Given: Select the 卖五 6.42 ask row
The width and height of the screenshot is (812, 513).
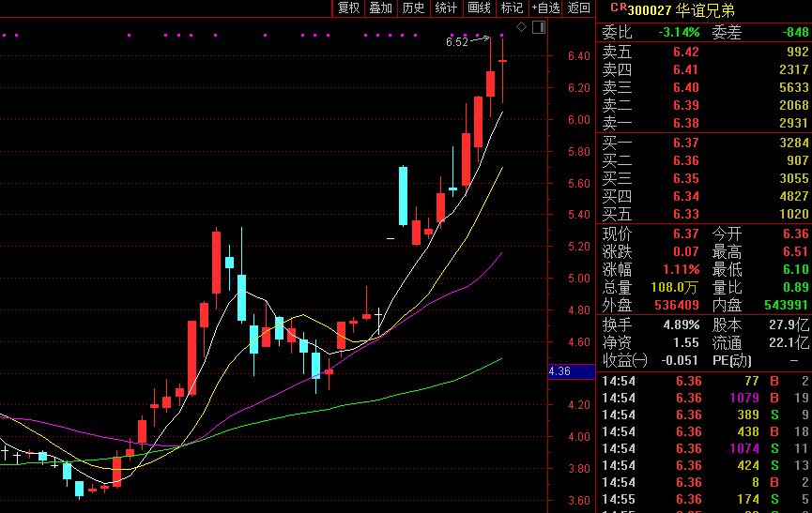Looking at the screenshot, I should (704, 52).
